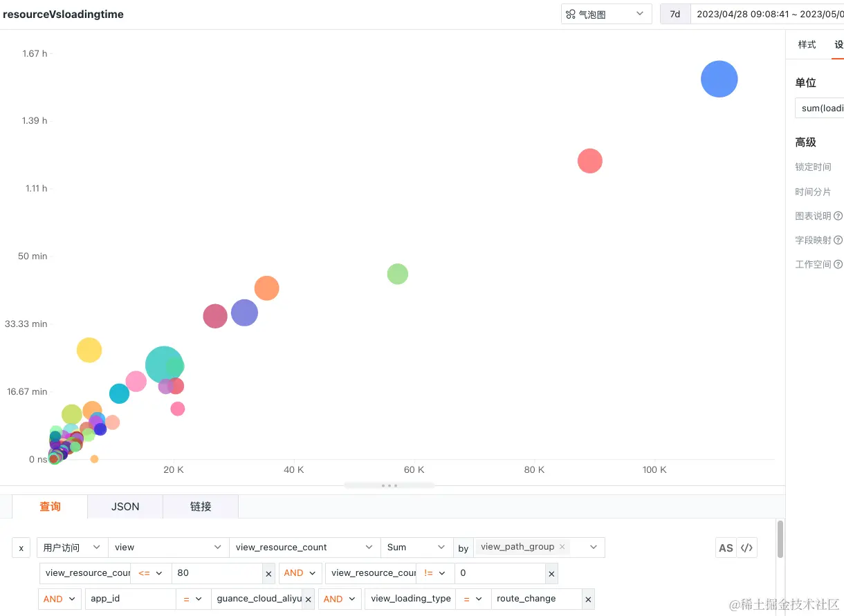Viewport: 844px width, 616px height.
Task: Switch to the JSON tab
Action: pos(125,507)
